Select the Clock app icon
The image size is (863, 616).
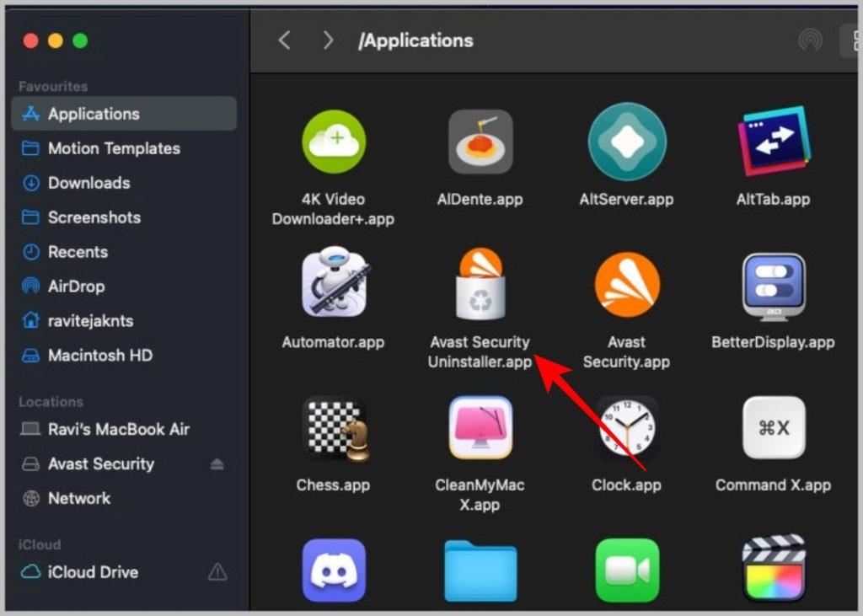point(627,427)
